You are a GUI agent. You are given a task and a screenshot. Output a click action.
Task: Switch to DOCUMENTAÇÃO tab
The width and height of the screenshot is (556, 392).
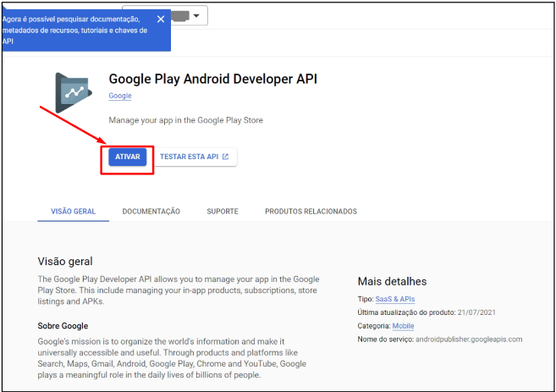[151, 212]
